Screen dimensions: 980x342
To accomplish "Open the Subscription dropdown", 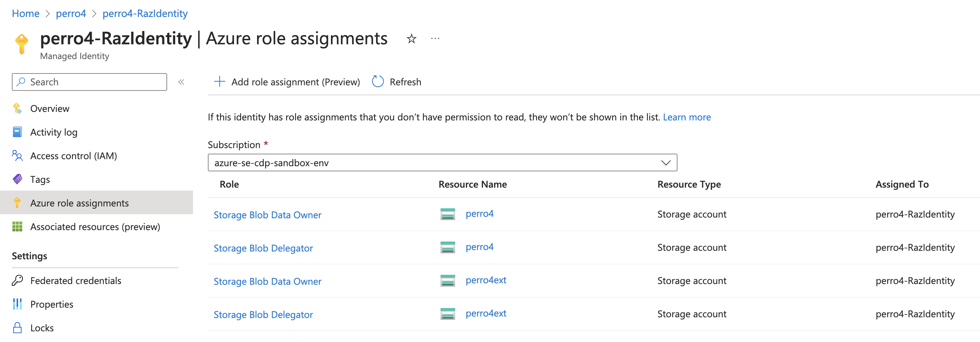I will pos(666,163).
